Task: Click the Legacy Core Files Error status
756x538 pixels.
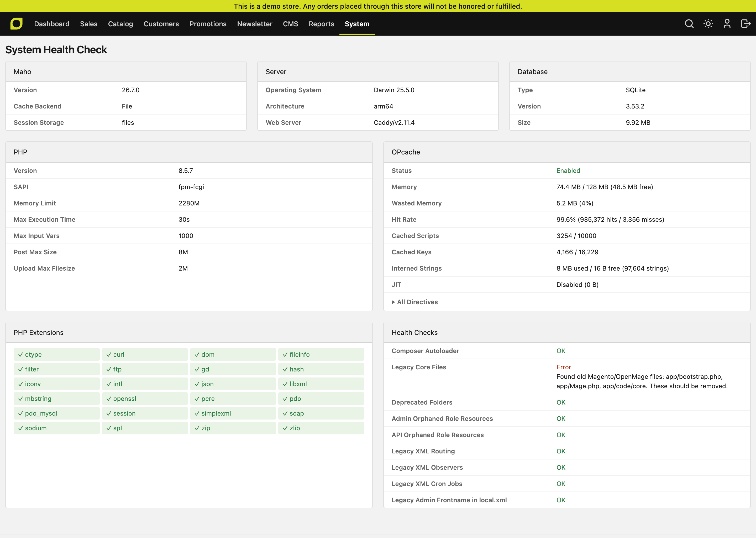Action: point(564,367)
